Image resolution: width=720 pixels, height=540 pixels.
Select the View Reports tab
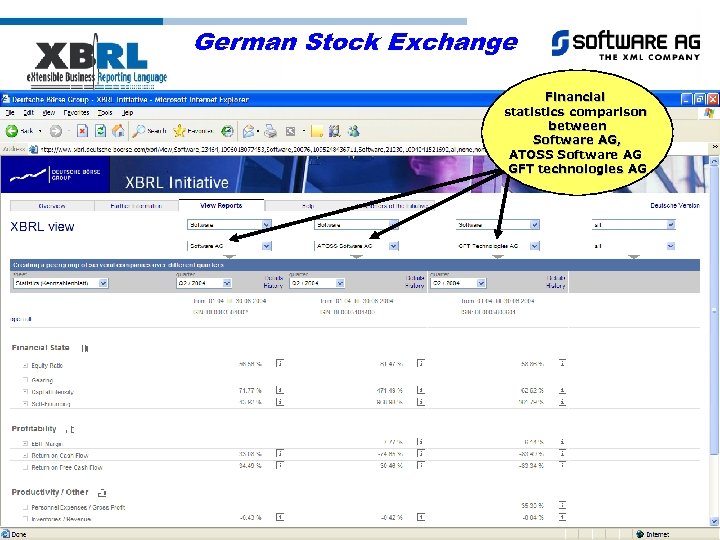coord(221,205)
